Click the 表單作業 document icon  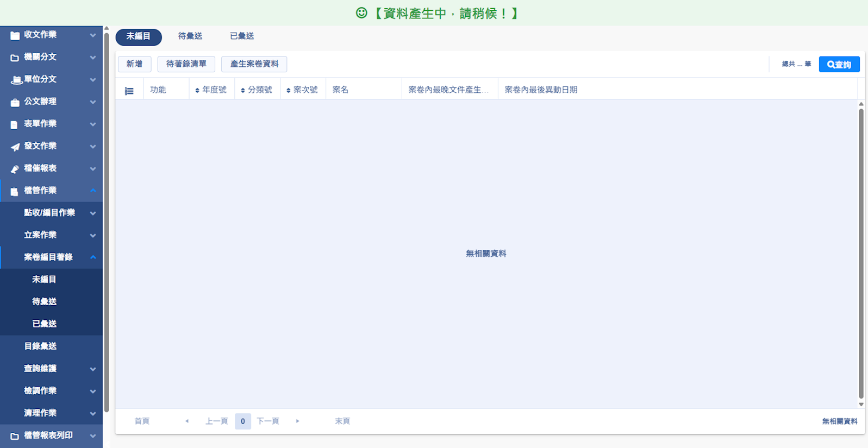(15, 124)
